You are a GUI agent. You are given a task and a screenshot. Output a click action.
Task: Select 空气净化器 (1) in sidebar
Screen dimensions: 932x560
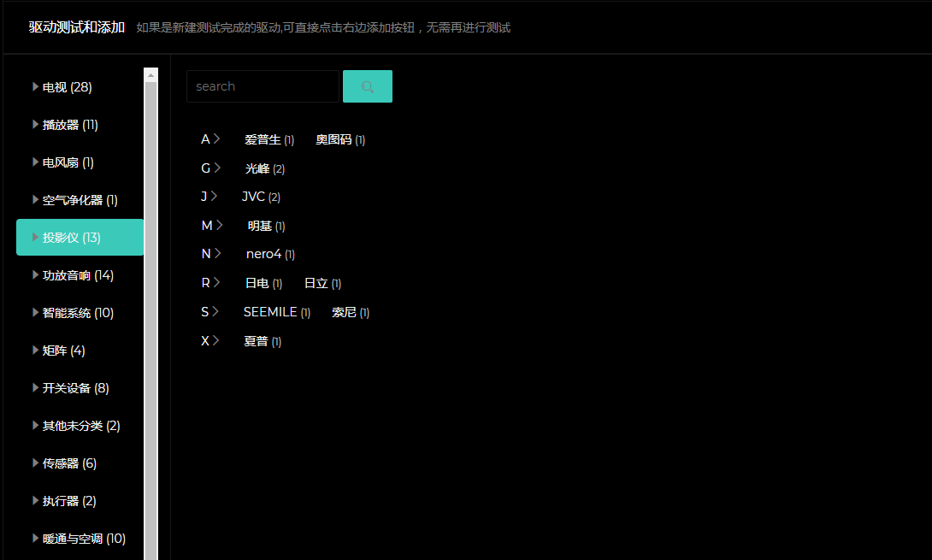(x=80, y=200)
